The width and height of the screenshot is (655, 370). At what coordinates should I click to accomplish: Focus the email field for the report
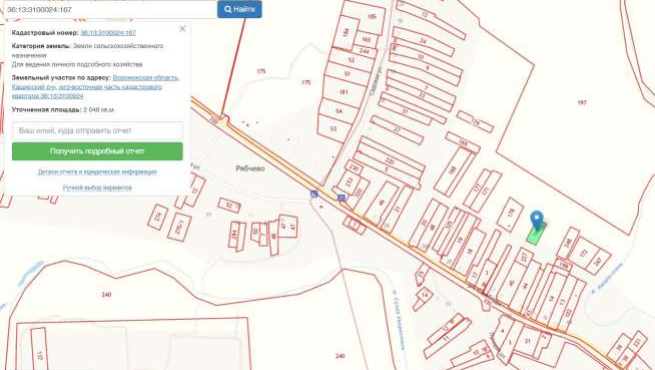(x=97, y=131)
